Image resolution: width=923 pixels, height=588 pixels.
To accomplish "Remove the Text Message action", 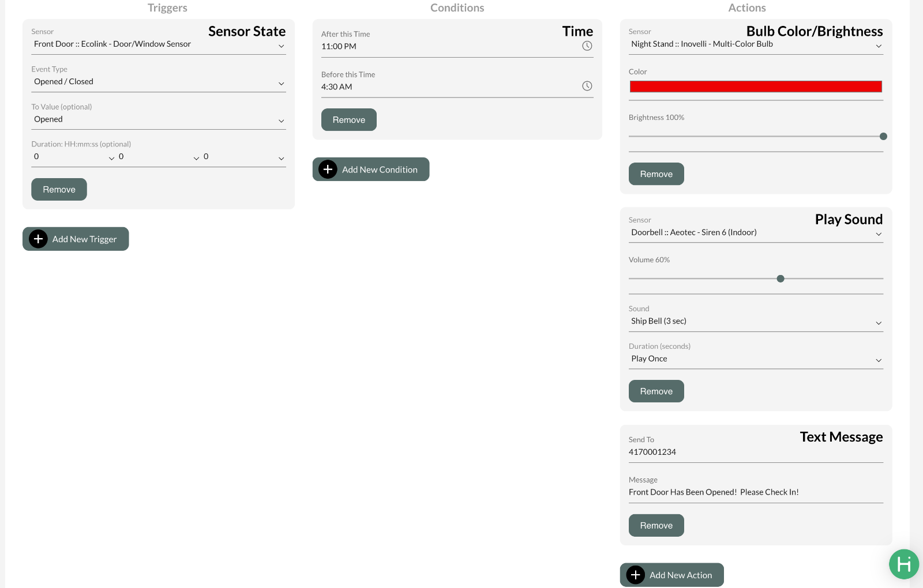I will click(x=656, y=526).
